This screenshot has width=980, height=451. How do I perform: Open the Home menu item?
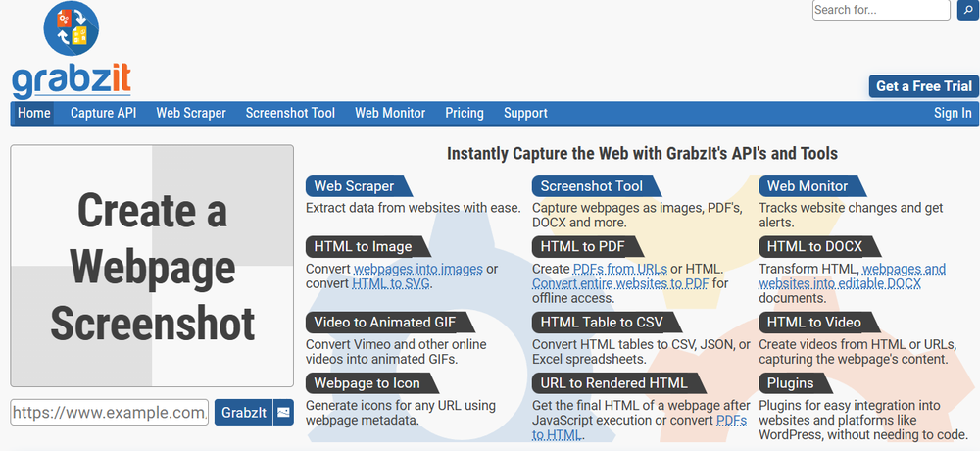coord(33,113)
